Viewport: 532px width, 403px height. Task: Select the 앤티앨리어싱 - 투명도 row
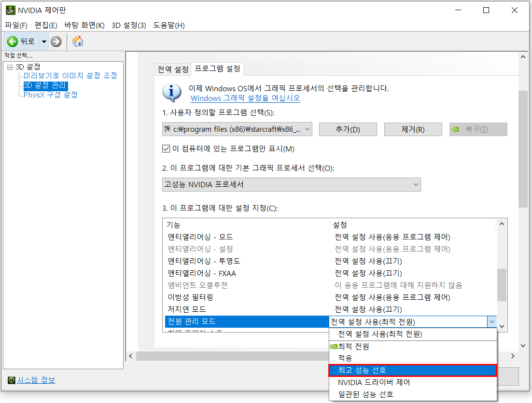331,261
